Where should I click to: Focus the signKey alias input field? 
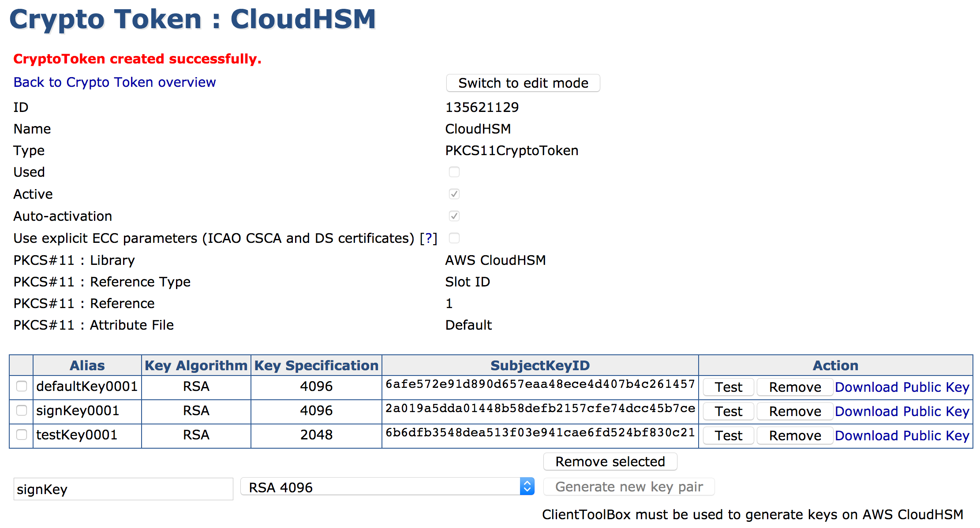[x=123, y=489]
